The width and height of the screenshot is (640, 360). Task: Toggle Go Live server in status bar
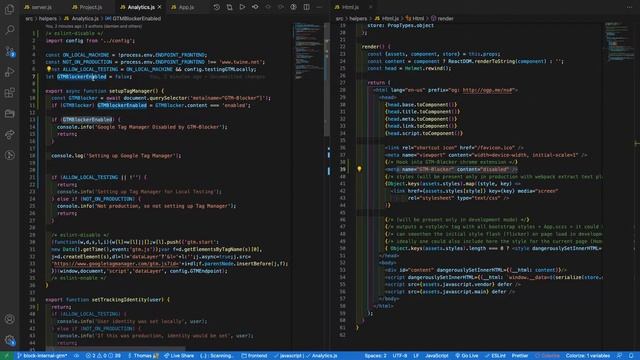(x=467, y=356)
